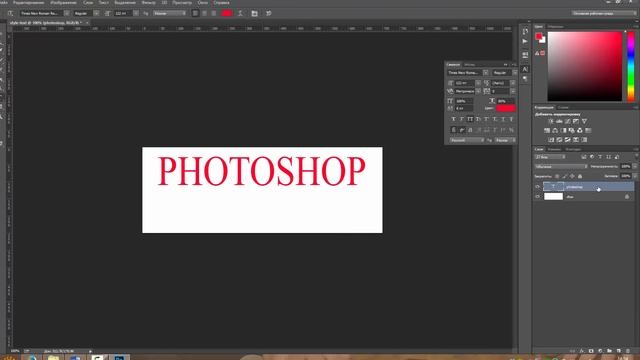Open collapsed Character panel A icon

point(525,69)
